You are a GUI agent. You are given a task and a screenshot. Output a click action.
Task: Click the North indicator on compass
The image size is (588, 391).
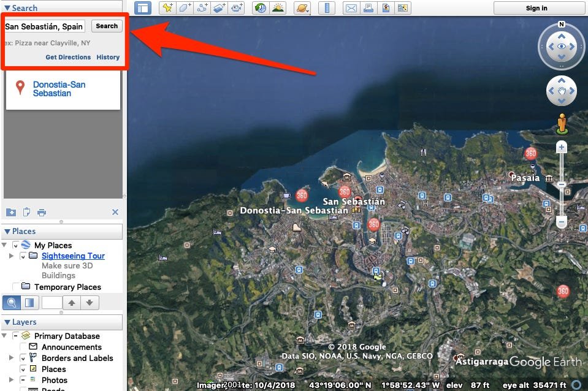coord(562,25)
